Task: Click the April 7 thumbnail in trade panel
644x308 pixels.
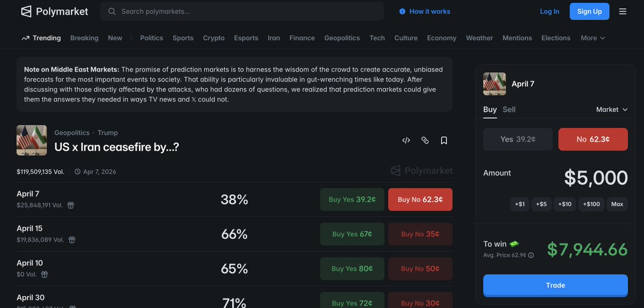Action: [494, 84]
